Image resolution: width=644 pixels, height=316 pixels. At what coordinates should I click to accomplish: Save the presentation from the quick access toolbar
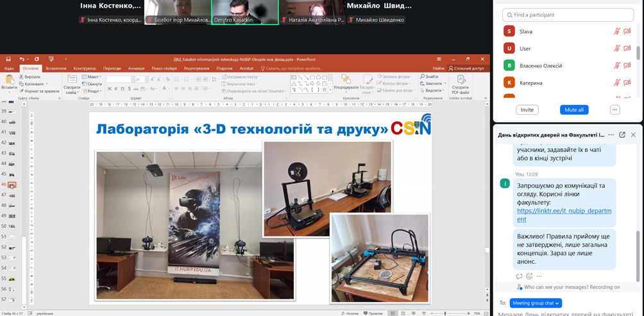point(8,59)
